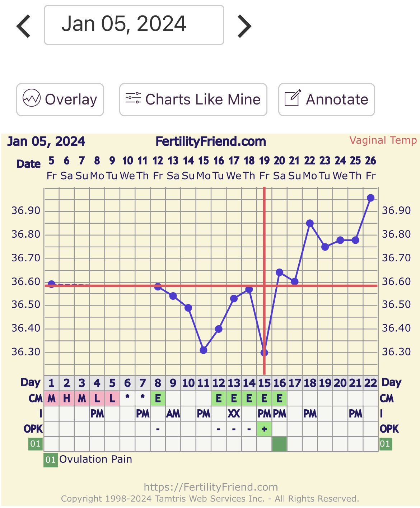This screenshot has width=420, height=508.
Task: Click the CM cell marked H on day 2
Action: pos(67,399)
